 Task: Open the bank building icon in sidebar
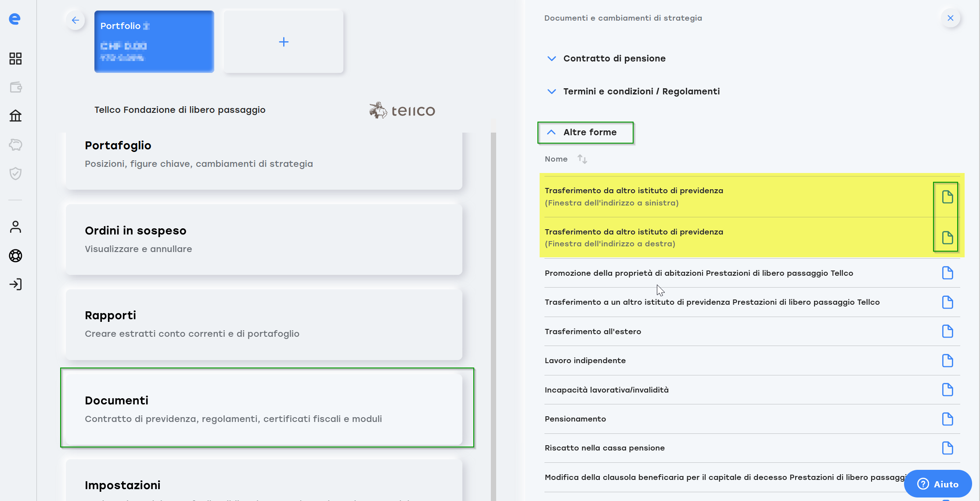pyautogui.click(x=15, y=116)
